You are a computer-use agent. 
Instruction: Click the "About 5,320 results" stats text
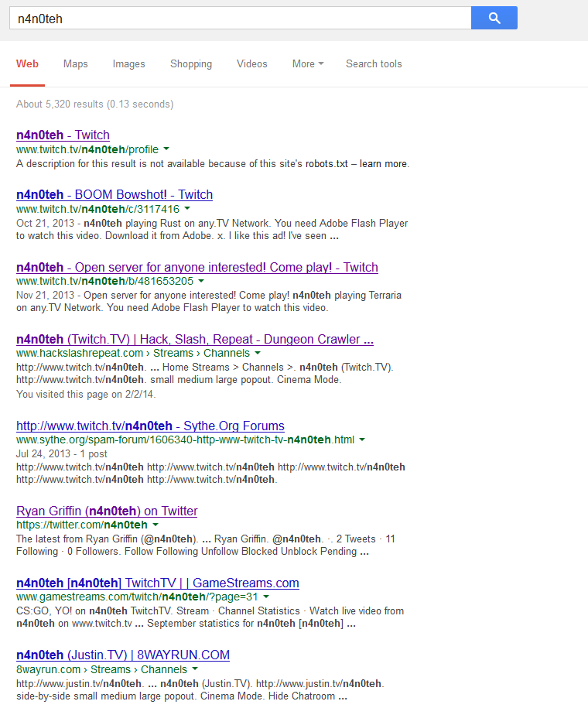point(95,104)
